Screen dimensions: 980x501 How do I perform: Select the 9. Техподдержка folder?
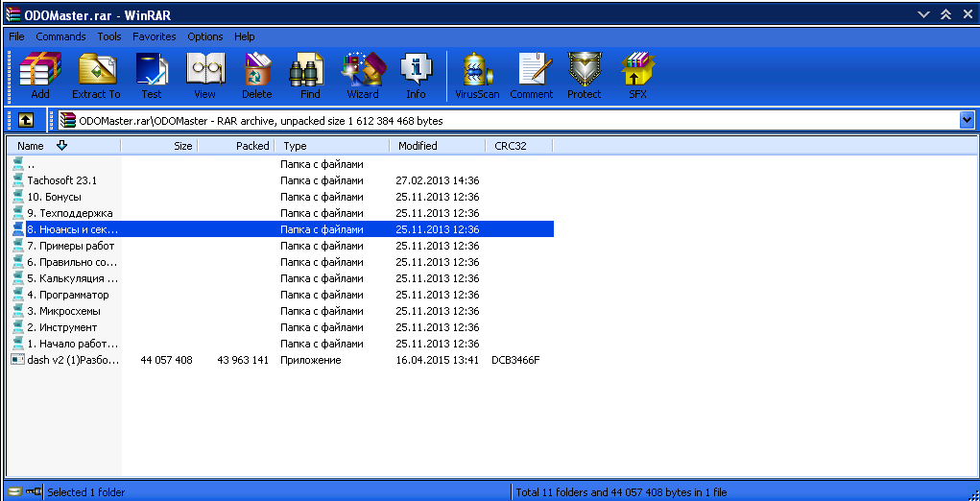pyautogui.click(x=70, y=213)
